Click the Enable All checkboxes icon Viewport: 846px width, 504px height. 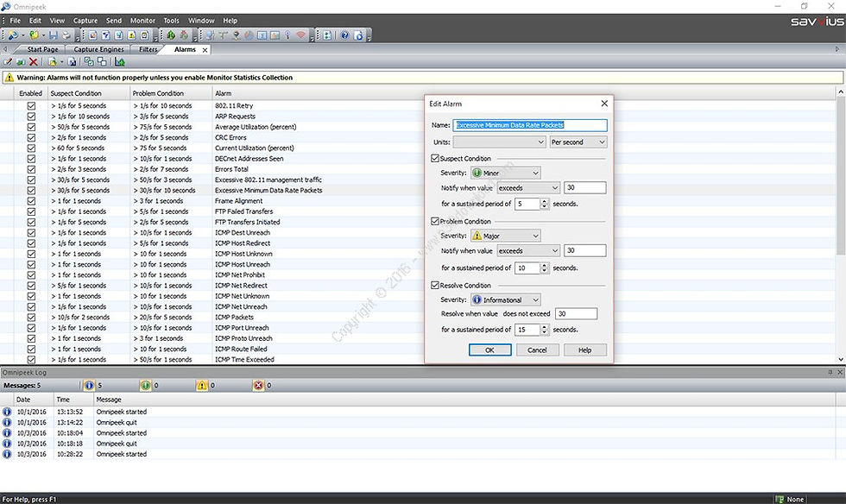pos(89,62)
